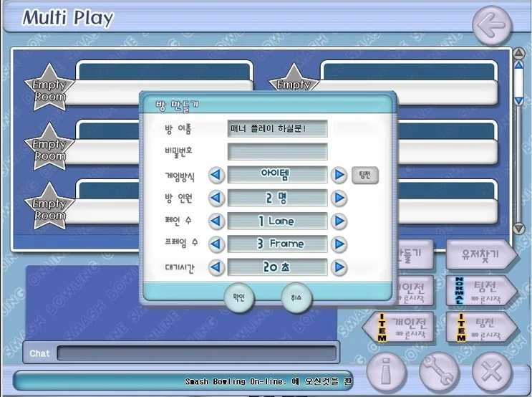Image resolution: width=532 pixels, height=397 pixels.
Task: Decrease frame count with the left arrow
Action: (x=216, y=244)
